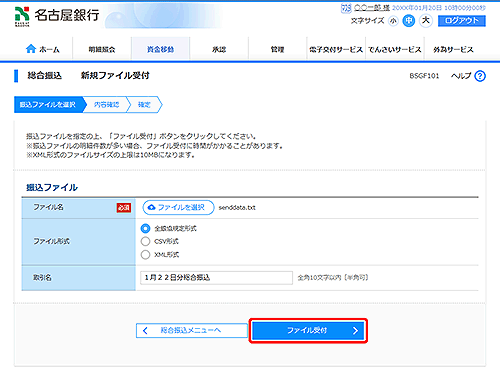Click the 新規ファイル受付 page title
This screenshot has height=385, width=500.
pos(115,76)
